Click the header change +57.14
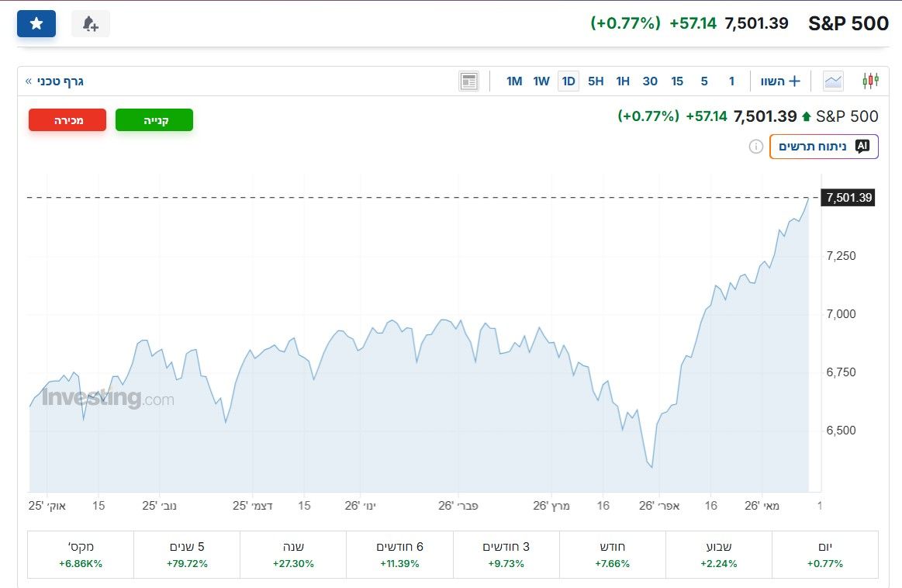 click(x=693, y=23)
